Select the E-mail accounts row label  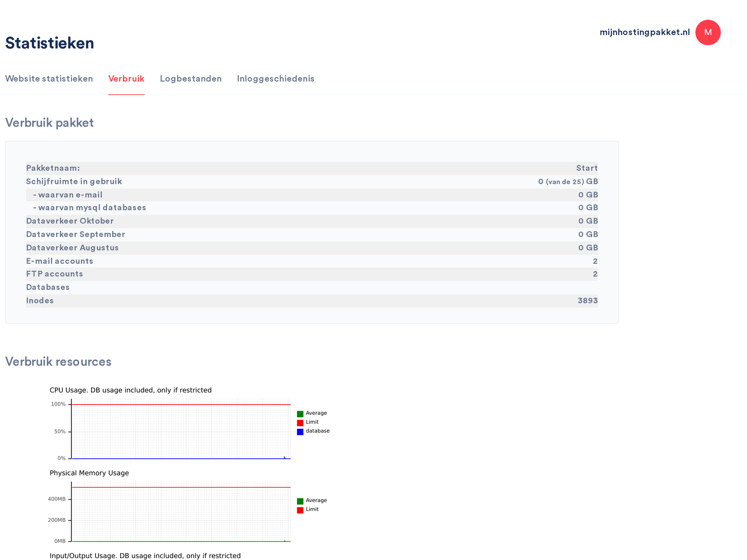coord(60,261)
